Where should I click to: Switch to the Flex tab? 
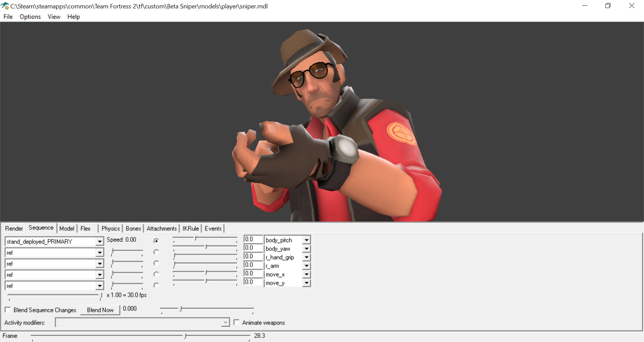pyautogui.click(x=85, y=228)
